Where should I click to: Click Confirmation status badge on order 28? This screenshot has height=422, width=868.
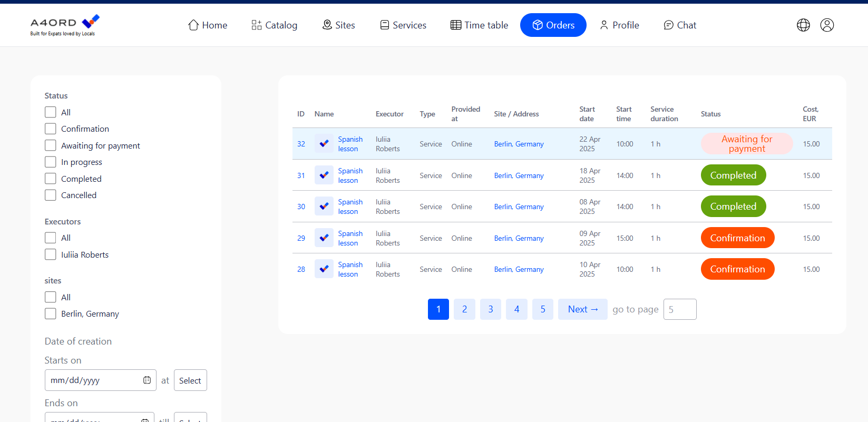(737, 269)
